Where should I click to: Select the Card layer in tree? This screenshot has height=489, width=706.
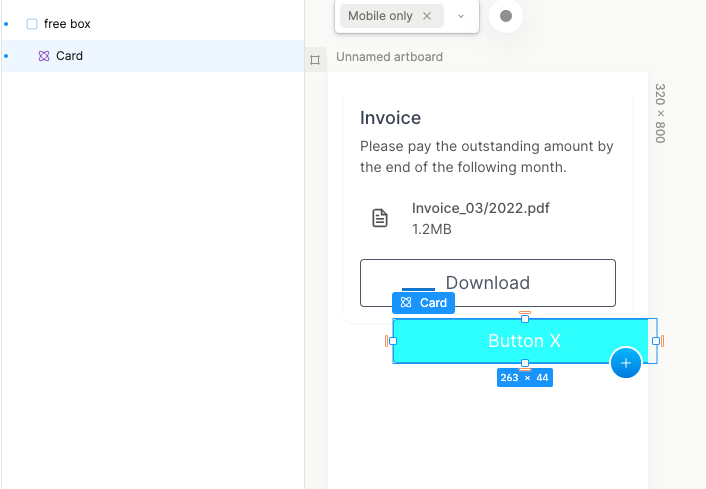pos(69,56)
